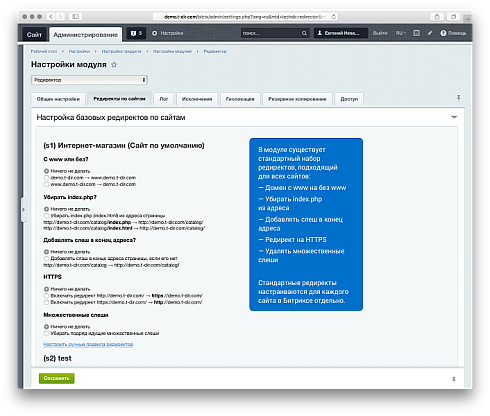Select radio to remove consecutive multiple slashes

[46, 333]
